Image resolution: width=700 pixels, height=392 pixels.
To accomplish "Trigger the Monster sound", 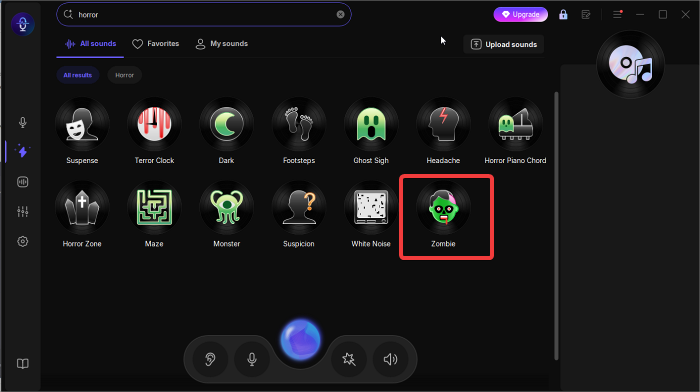I will pos(226,208).
